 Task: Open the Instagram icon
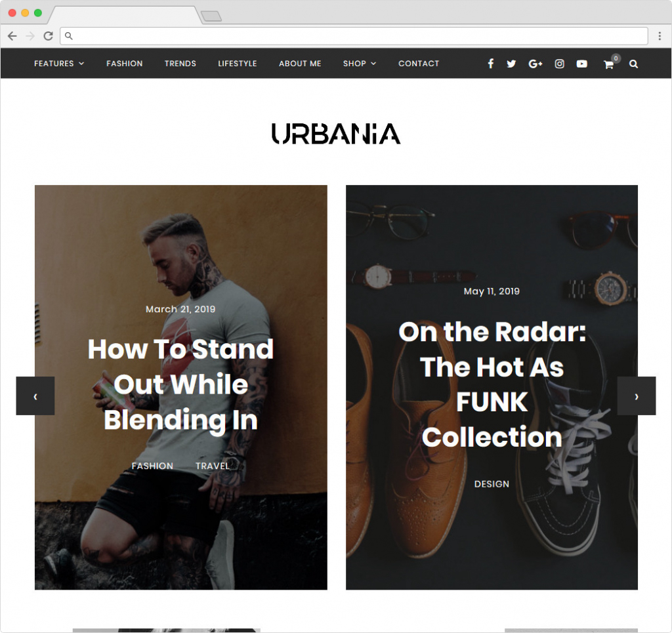click(559, 64)
